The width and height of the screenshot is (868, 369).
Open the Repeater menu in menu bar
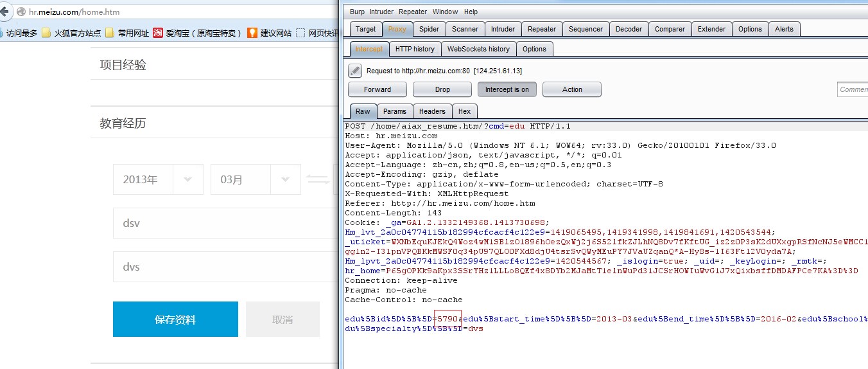coord(413,12)
